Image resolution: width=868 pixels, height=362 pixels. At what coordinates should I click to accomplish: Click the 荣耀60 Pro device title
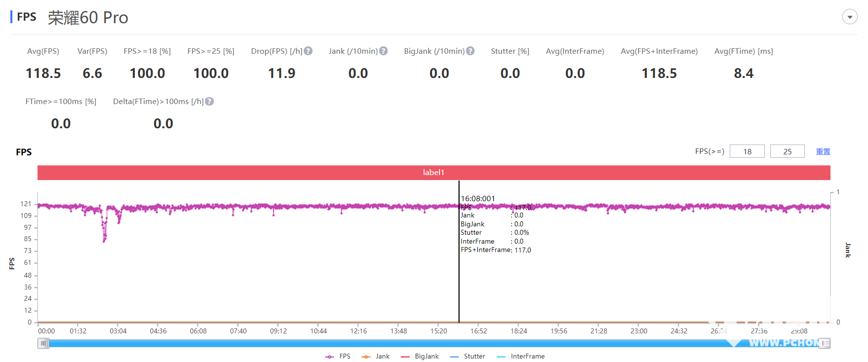pos(88,18)
